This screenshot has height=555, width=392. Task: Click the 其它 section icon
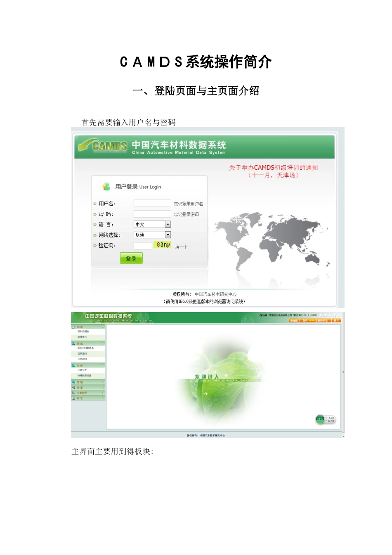(73, 398)
